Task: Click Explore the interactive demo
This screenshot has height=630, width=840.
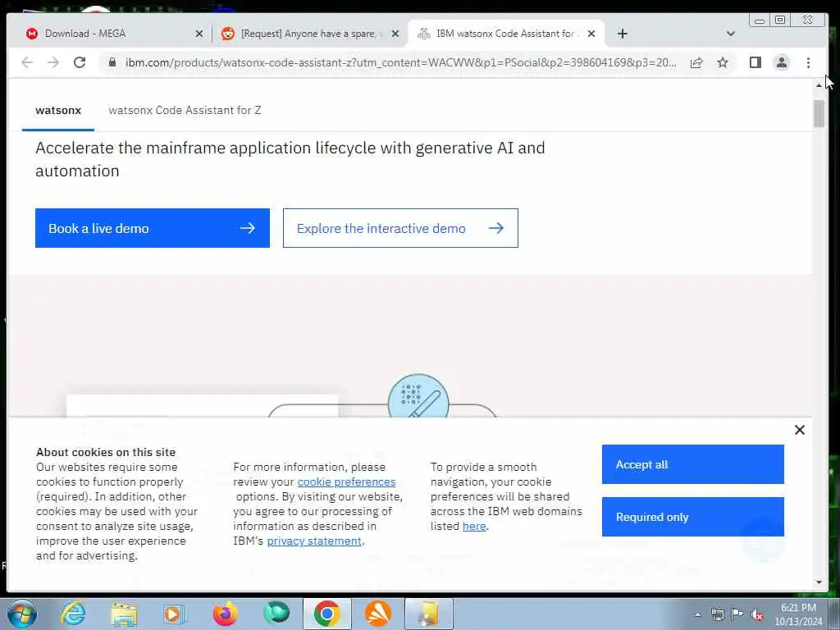Action: click(400, 228)
